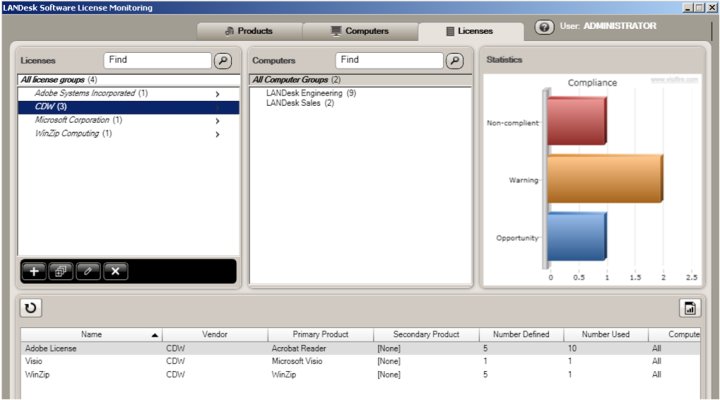
Task: Switch to the Computers tab
Action: [x=359, y=31]
